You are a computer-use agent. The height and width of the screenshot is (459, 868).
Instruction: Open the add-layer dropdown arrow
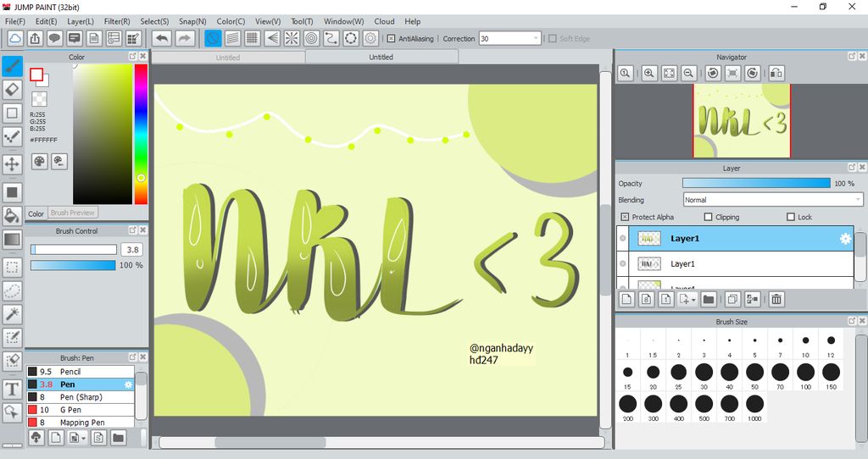click(693, 300)
